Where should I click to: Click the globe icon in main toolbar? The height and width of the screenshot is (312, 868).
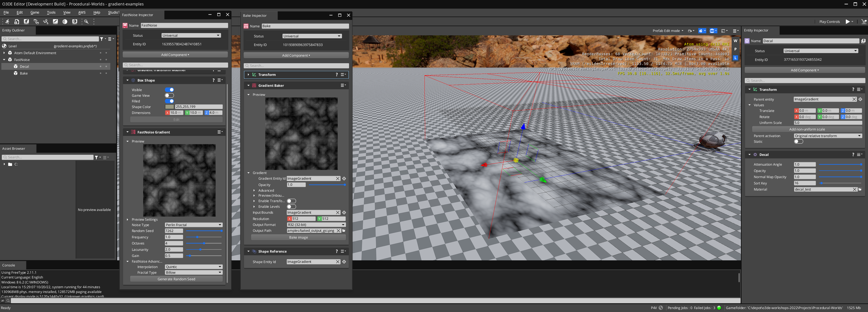65,22
